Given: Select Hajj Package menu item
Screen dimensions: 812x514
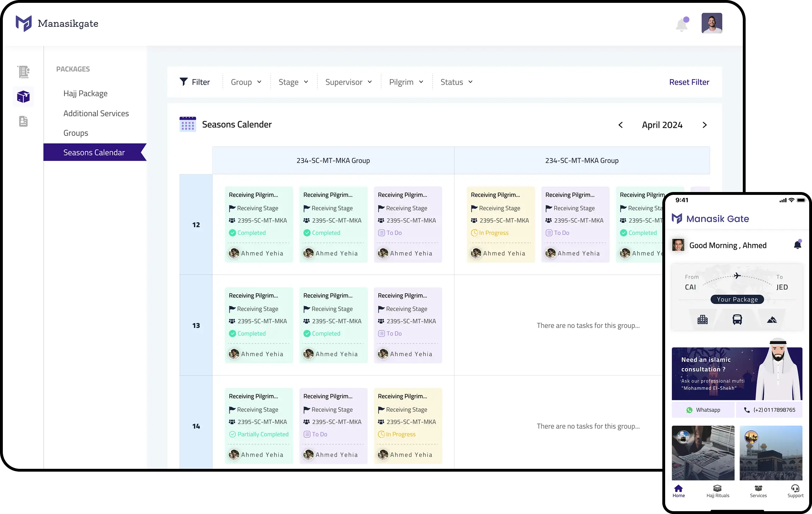Looking at the screenshot, I should (85, 94).
